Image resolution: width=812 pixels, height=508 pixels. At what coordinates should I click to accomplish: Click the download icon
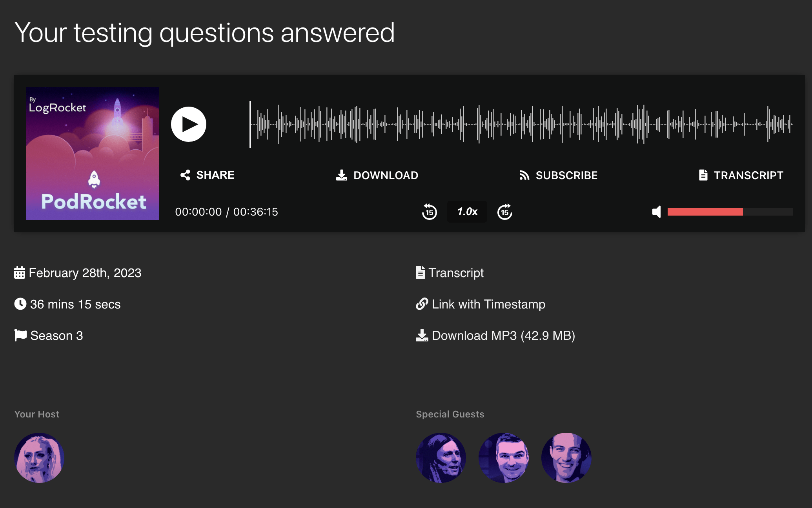click(x=341, y=174)
